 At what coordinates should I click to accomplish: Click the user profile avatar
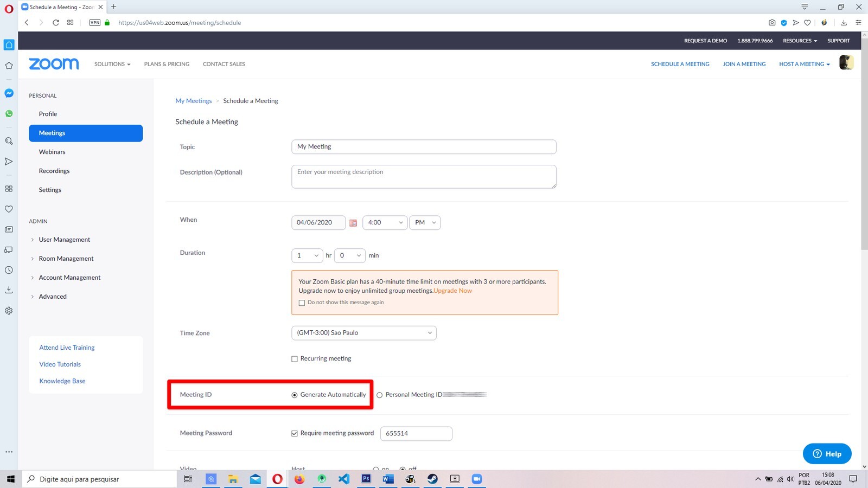[846, 63]
